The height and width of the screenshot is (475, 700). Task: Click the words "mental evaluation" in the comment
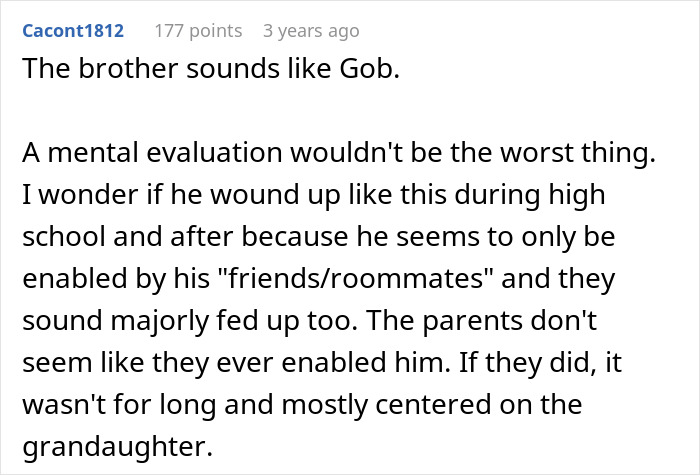165,152
